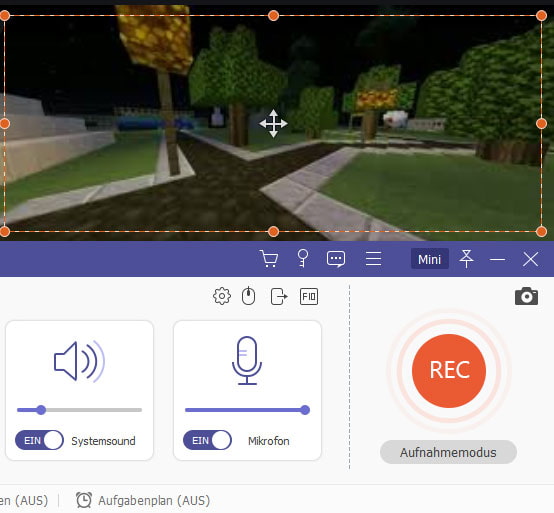Start recording with REC button
Viewport: 554px width, 513px height.
click(449, 370)
